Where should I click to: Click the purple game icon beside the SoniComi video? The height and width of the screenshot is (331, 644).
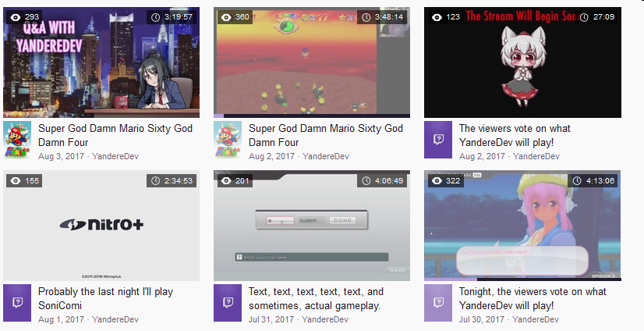coord(17,303)
